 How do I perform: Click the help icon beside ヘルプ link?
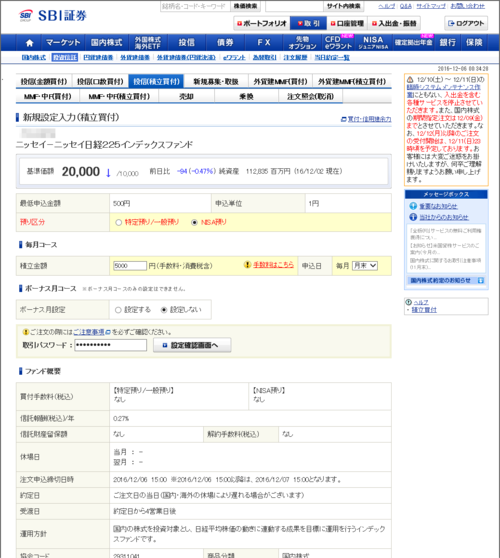[409, 302]
